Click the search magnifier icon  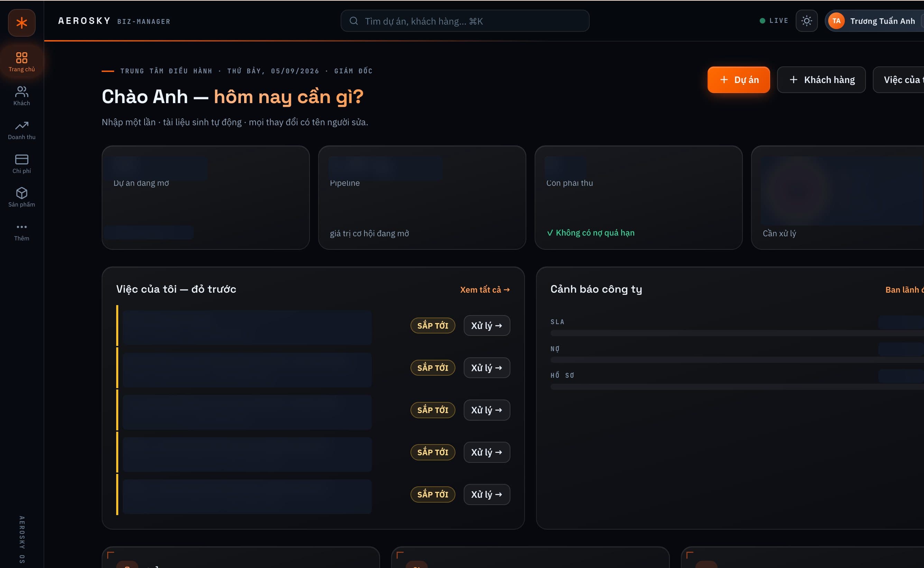tap(353, 21)
